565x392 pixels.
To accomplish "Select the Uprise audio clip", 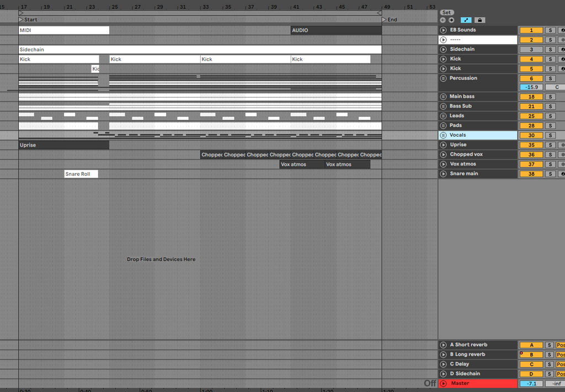I will [64, 144].
